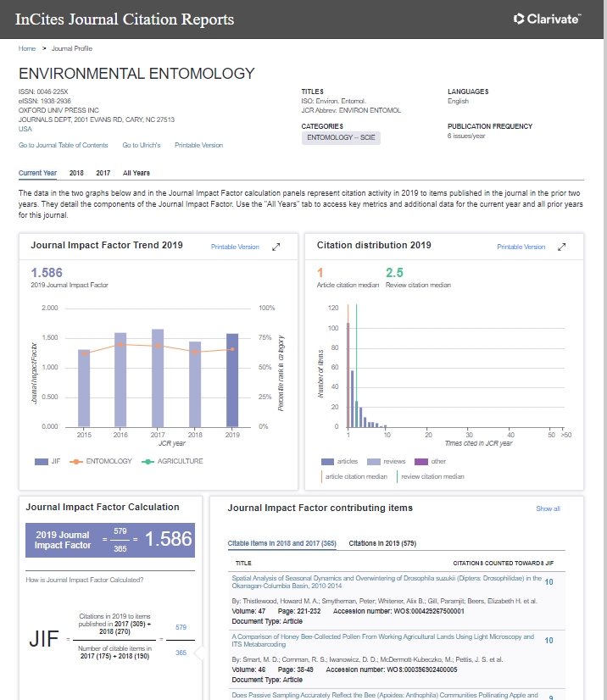Expand the Journal Impact Factor Trend chart

[x=276, y=247]
